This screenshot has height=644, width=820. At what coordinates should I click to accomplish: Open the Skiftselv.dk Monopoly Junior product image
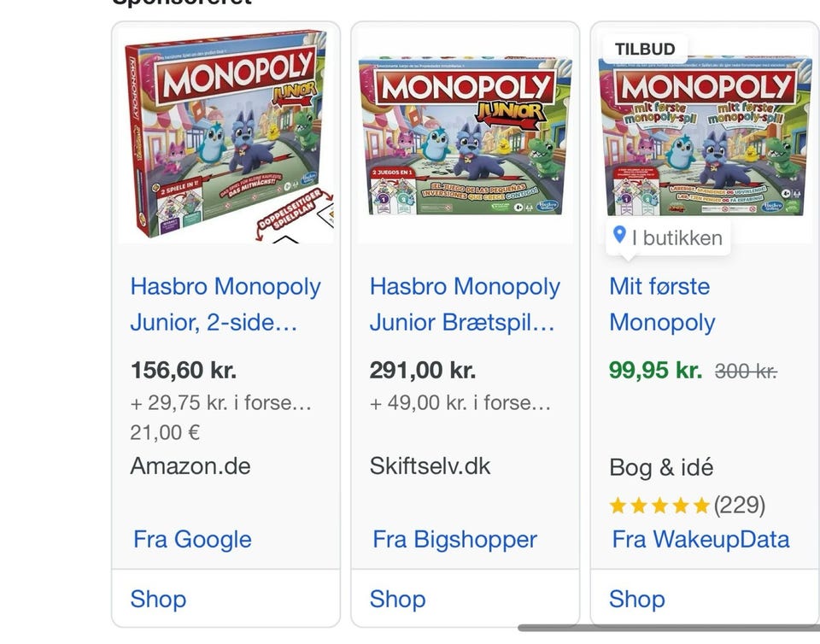pyautogui.click(x=466, y=137)
